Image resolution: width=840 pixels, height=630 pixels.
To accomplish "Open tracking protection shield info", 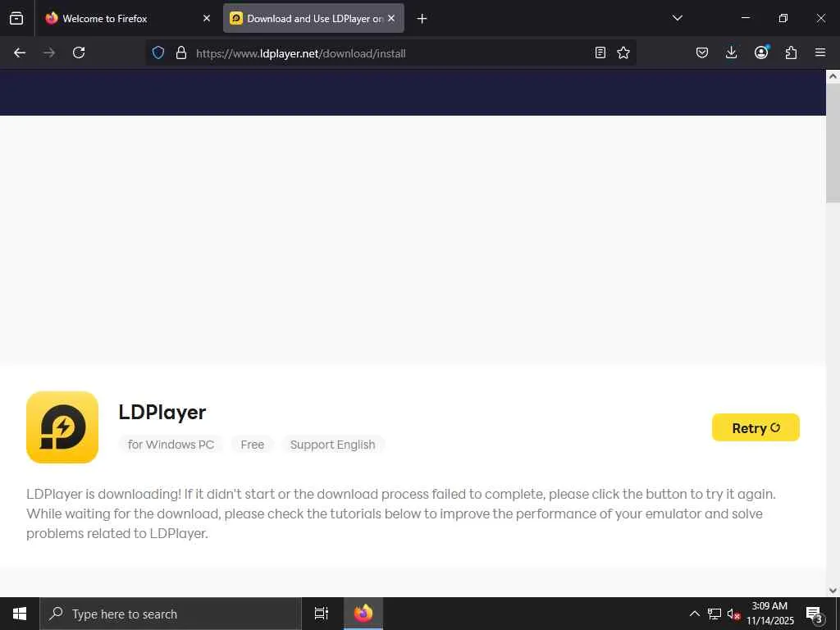I will [158, 52].
